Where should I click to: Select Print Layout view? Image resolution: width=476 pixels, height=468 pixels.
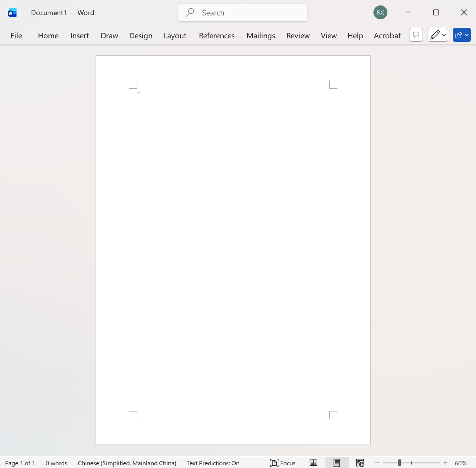tap(336, 463)
